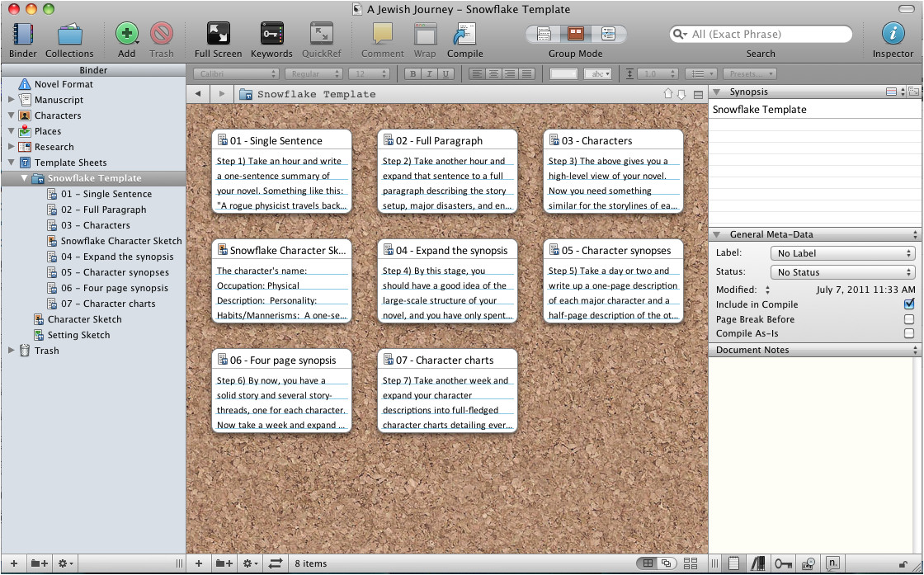Click the search magnifier options arrow
924x575 pixels.
(x=680, y=34)
